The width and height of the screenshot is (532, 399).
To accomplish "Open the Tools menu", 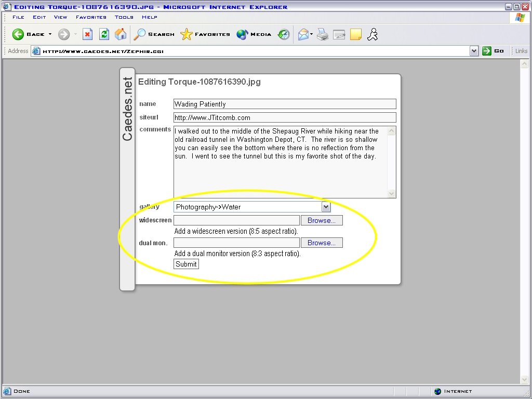I will [x=124, y=17].
